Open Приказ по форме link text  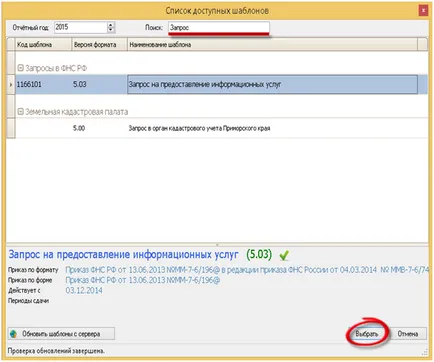coord(143,280)
